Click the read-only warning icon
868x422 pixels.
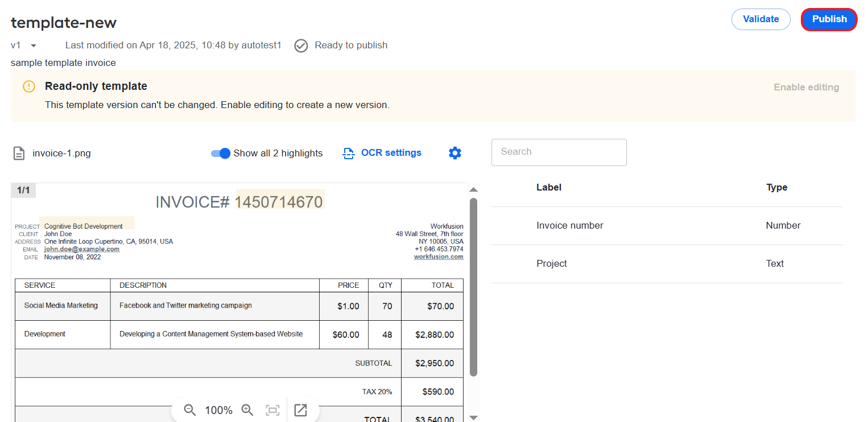click(x=29, y=86)
